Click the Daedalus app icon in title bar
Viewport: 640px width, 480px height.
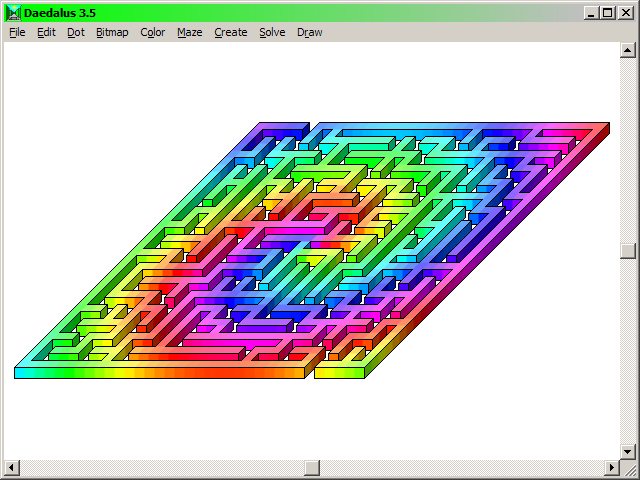[x=13, y=12]
